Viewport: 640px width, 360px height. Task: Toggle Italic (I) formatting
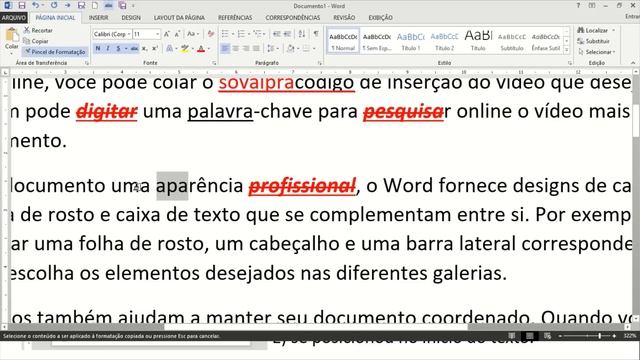[108, 49]
